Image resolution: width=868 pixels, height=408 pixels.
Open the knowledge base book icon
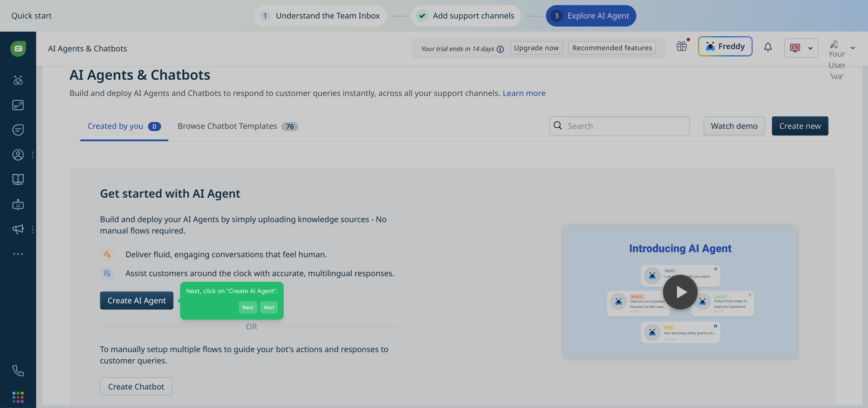(x=18, y=179)
